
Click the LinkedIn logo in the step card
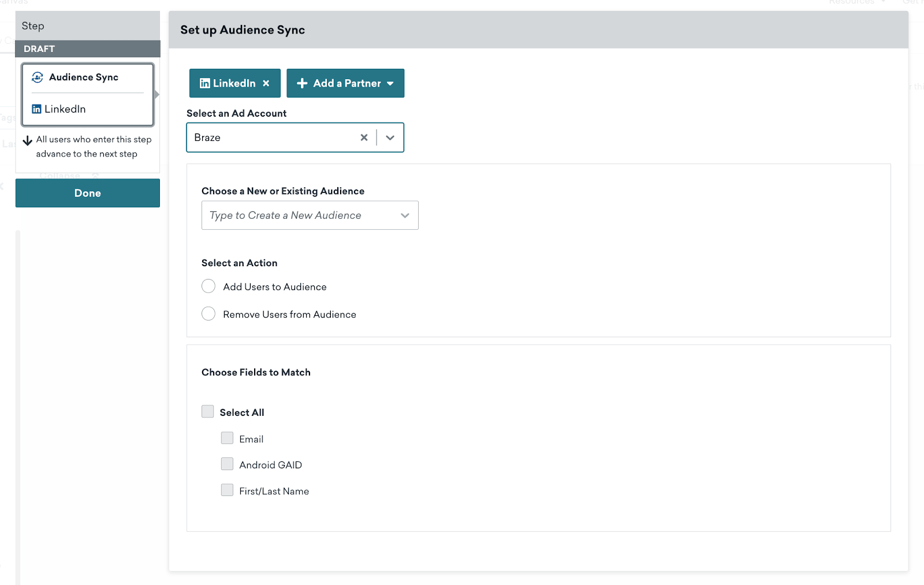click(36, 109)
